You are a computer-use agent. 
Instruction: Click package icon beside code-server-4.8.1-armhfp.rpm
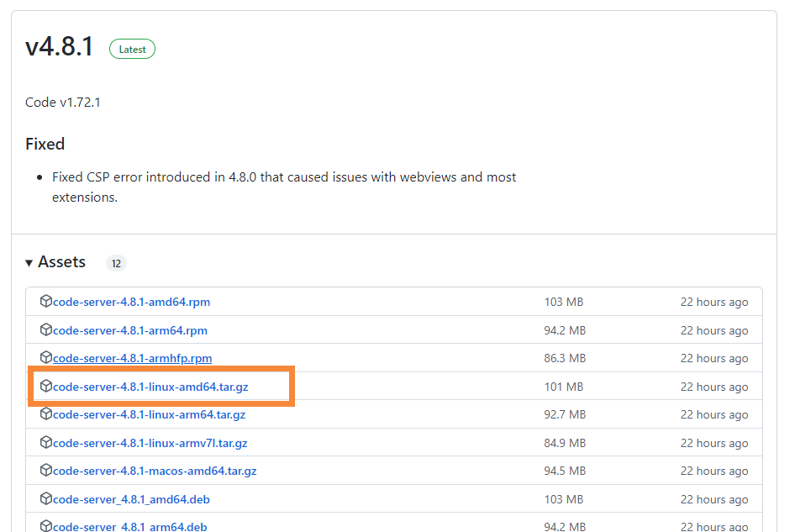[x=46, y=358]
